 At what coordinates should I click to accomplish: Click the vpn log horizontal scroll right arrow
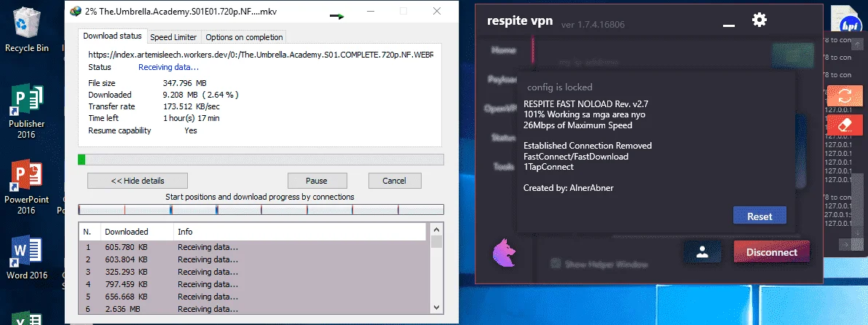click(x=845, y=243)
